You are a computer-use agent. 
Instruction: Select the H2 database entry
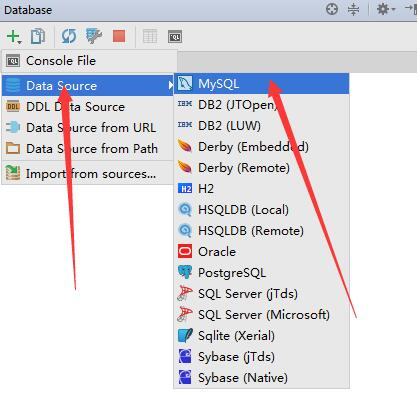pos(262,189)
